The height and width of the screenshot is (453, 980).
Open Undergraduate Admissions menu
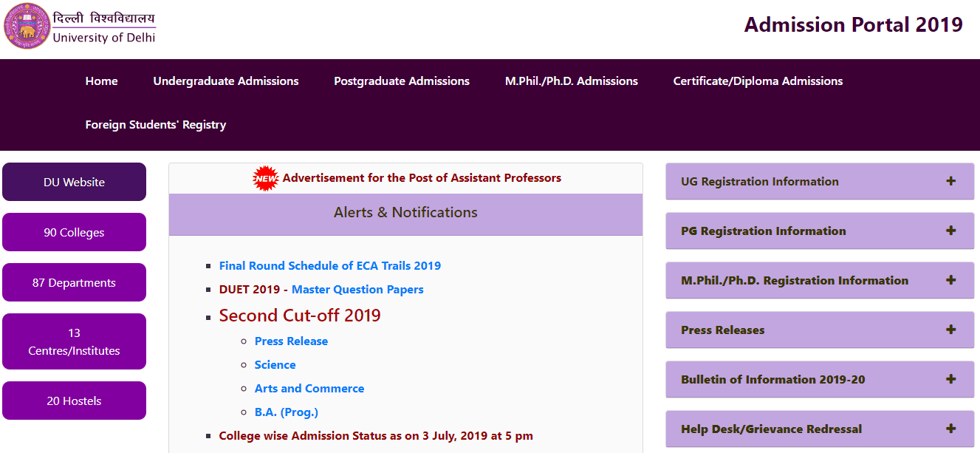pyautogui.click(x=226, y=81)
